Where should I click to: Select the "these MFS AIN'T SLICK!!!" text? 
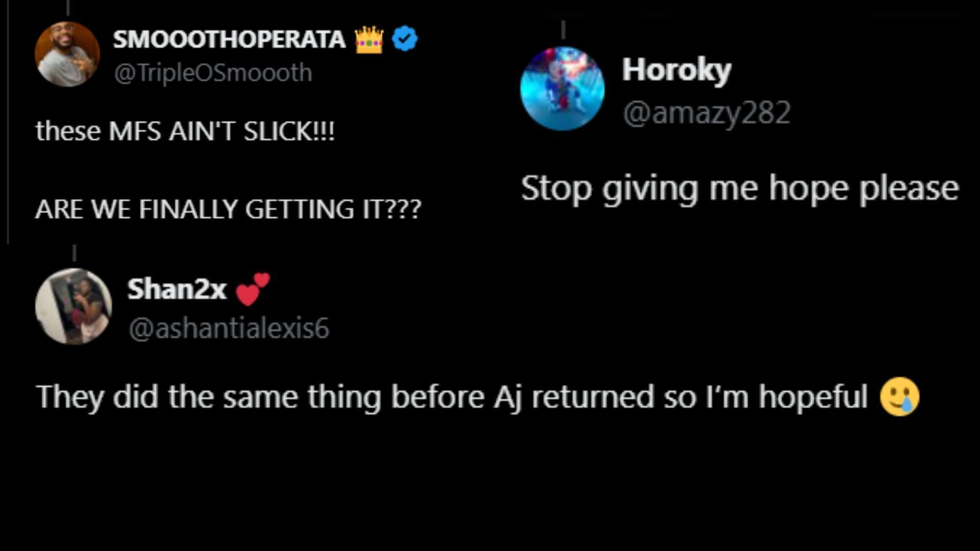click(185, 132)
